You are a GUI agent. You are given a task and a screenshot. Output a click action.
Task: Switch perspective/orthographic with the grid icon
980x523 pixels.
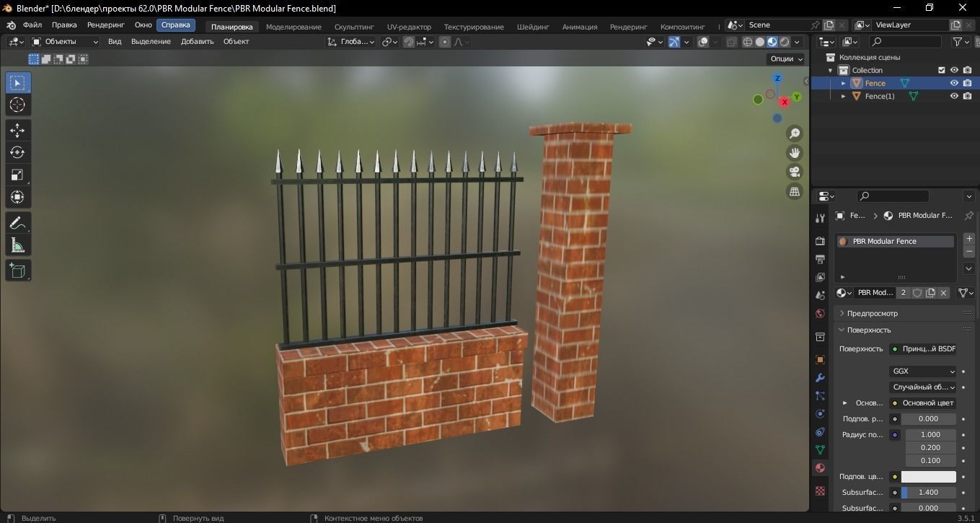click(x=795, y=192)
